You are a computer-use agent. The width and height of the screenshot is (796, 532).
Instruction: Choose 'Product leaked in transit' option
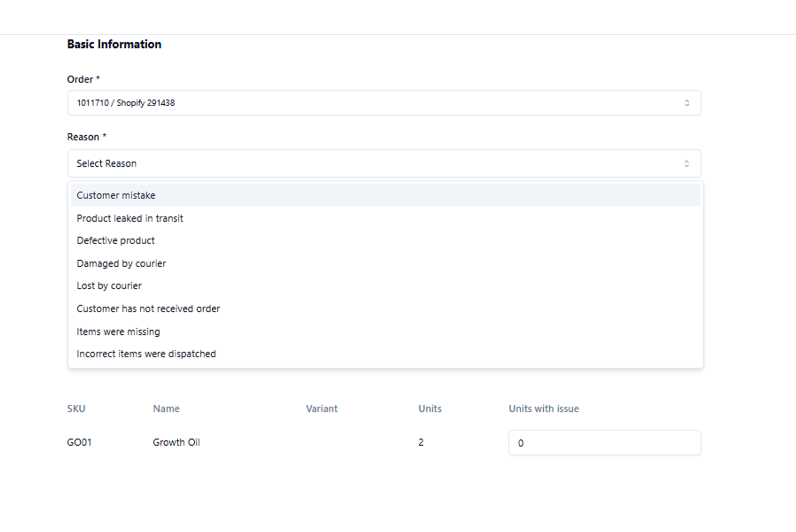coord(130,218)
